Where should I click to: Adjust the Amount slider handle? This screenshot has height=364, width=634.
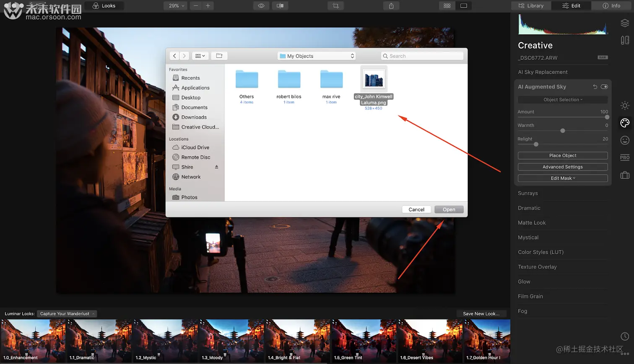point(607,117)
